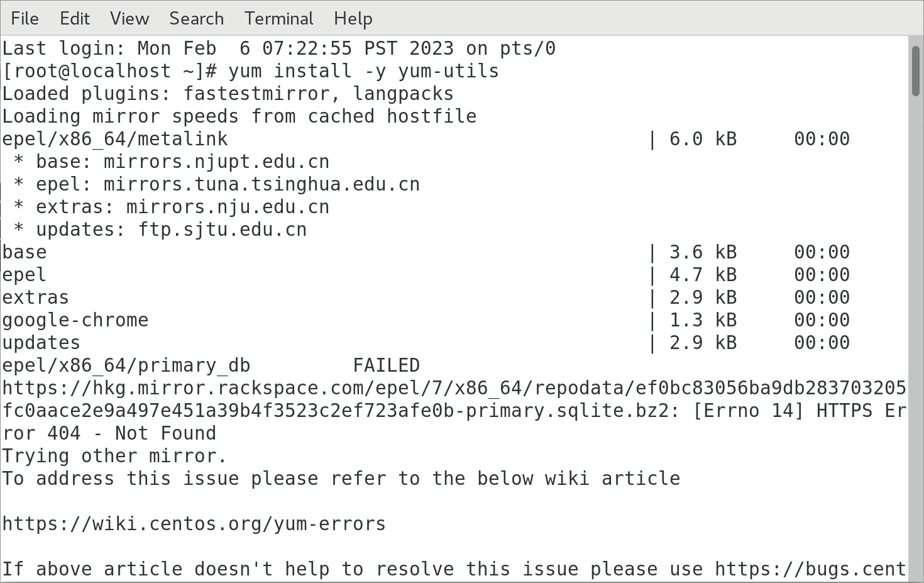Click the hkg.mirror.rackspace.com URL
The width and height of the screenshot is (924, 583).
pyautogui.click(x=453, y=388)
